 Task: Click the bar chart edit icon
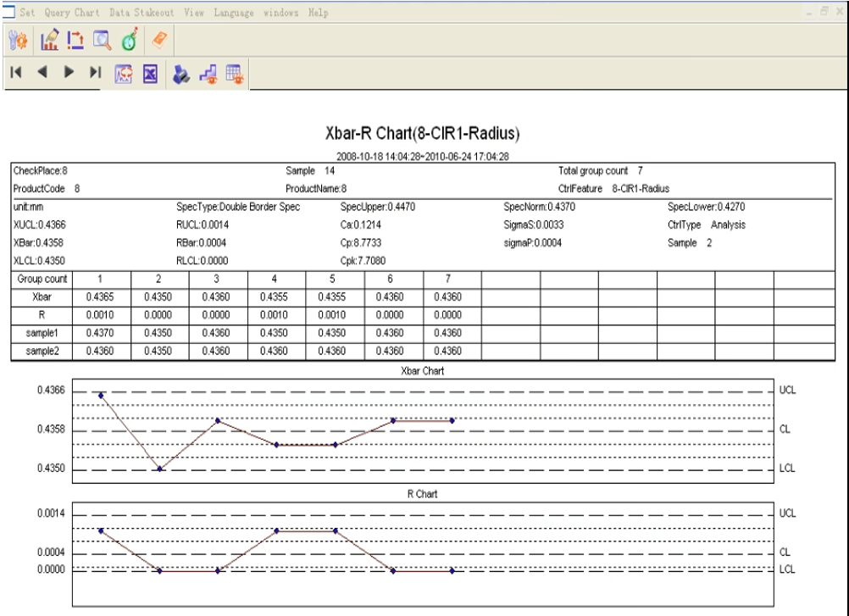(x=49, y=41)
